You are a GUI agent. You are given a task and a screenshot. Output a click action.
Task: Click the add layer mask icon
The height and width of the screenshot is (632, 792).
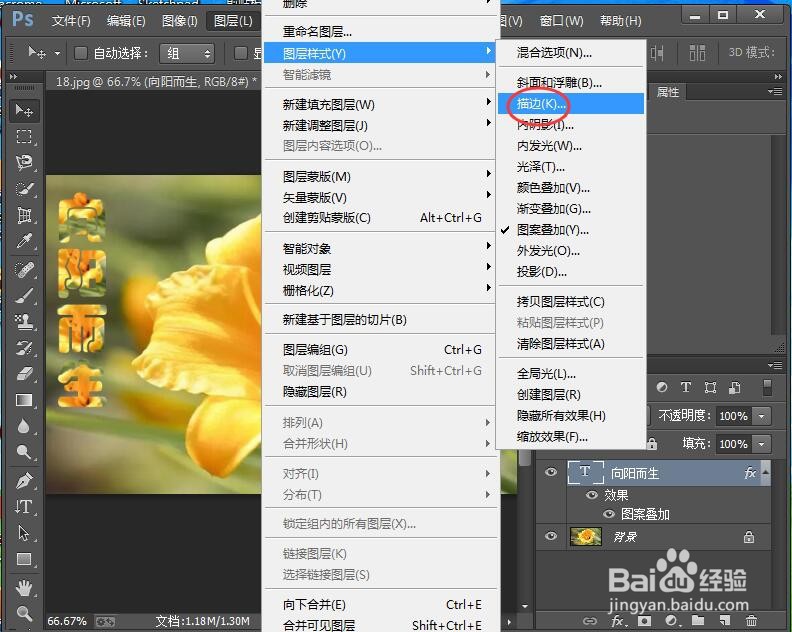point(644,620)
